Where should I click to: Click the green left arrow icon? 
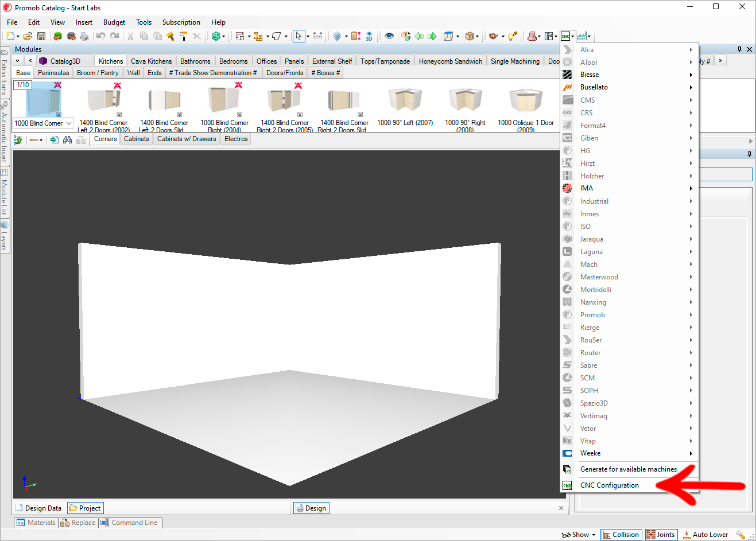[420, 36]
